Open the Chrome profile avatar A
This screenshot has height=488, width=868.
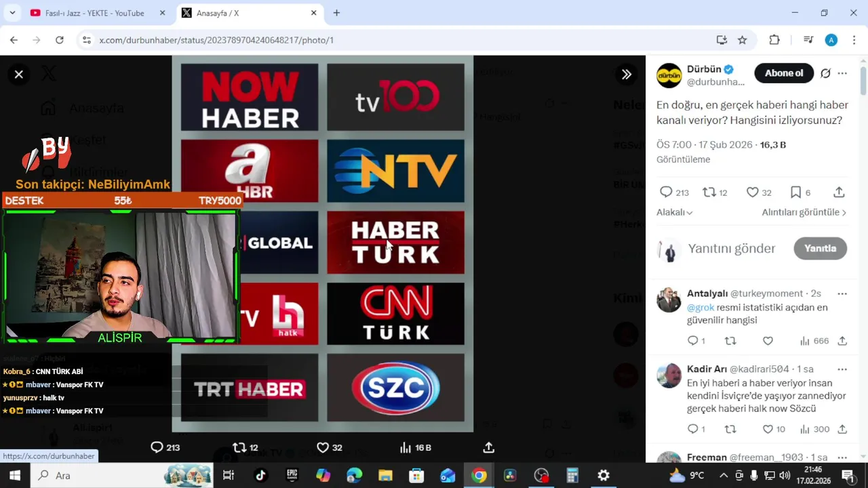point(831,40)
